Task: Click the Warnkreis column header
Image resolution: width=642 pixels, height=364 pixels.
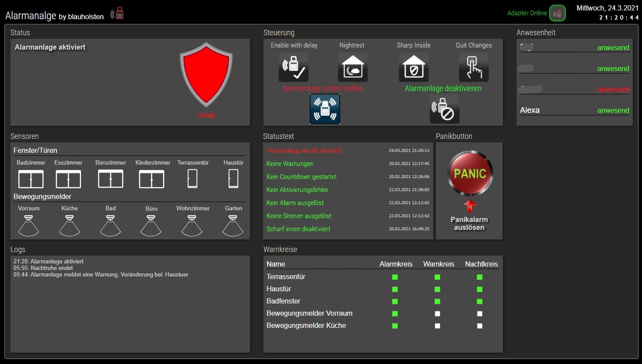Action: point(439,264)
